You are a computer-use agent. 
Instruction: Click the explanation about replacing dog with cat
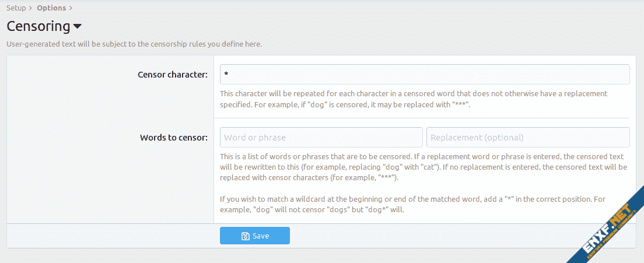tap(423, 167)
